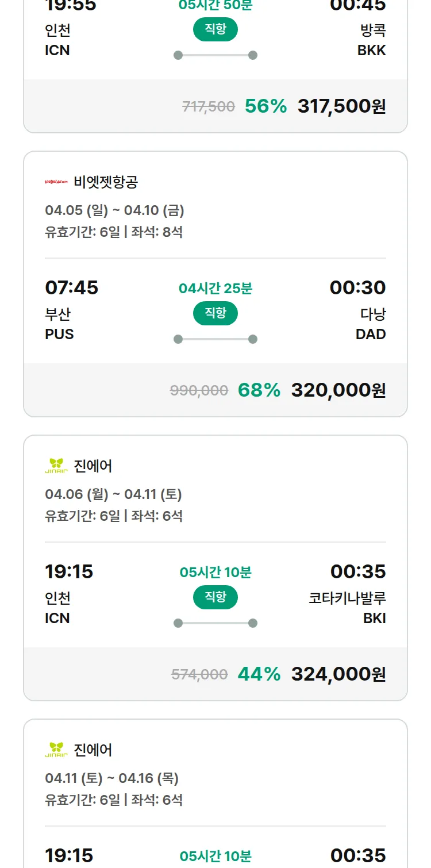Click the DAD arrival airport code
431x868 pixels.
click(371, 334)
